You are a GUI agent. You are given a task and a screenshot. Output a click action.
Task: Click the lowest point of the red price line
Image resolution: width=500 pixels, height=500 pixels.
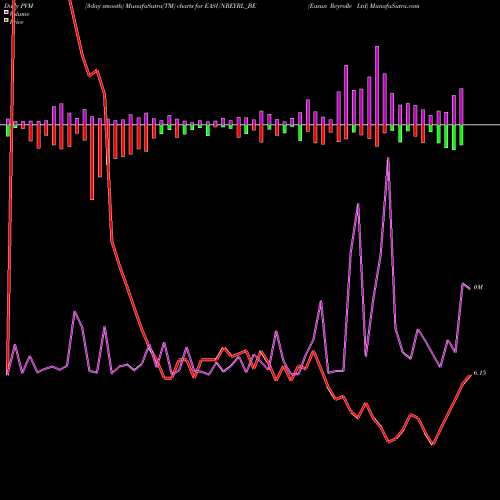pos(433,444)
